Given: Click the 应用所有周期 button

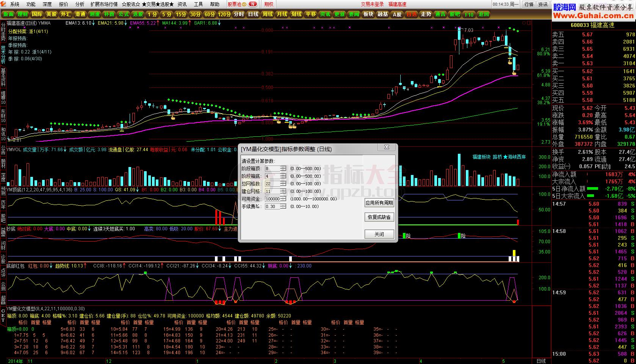Looking at the screenshot, I should pos(379,203).
